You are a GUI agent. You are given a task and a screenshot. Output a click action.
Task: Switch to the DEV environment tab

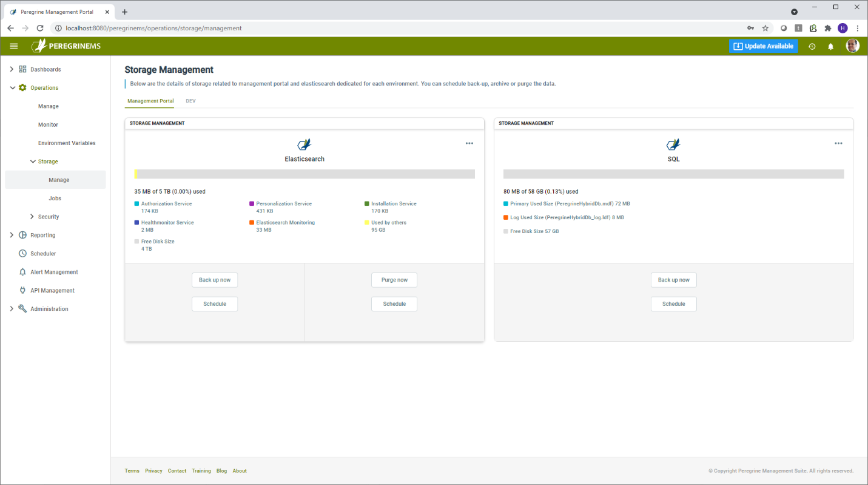(x=191, y=101)
